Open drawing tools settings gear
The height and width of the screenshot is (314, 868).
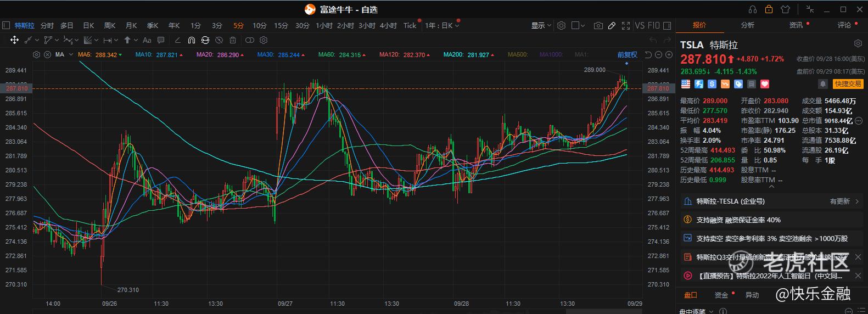[x=264, y=40]
